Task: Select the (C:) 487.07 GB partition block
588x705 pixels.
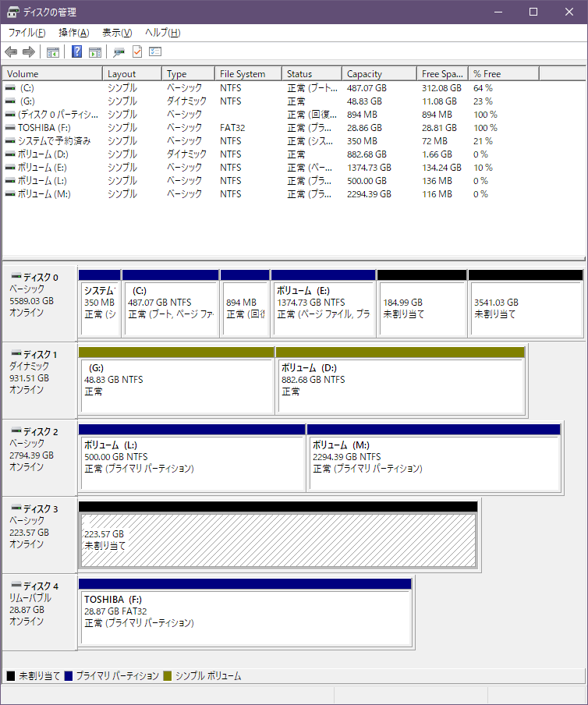Action: pos(171,303)
